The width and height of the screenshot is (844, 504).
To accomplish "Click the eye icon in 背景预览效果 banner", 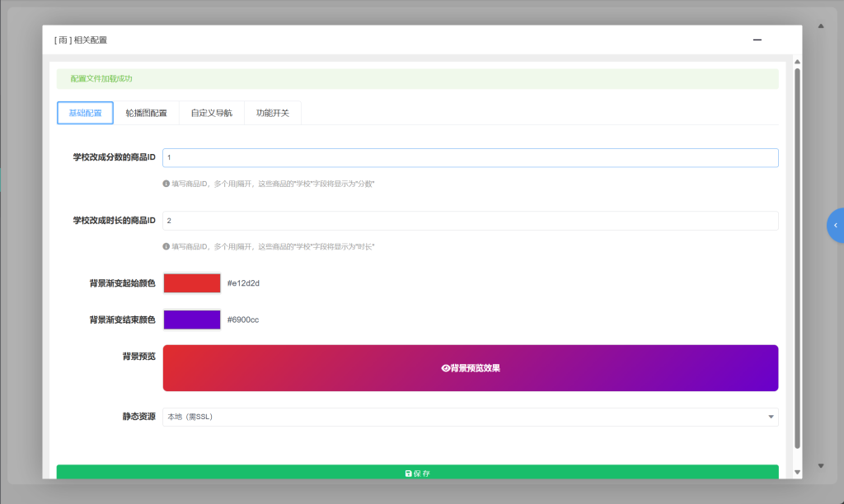I will point(445,368).
